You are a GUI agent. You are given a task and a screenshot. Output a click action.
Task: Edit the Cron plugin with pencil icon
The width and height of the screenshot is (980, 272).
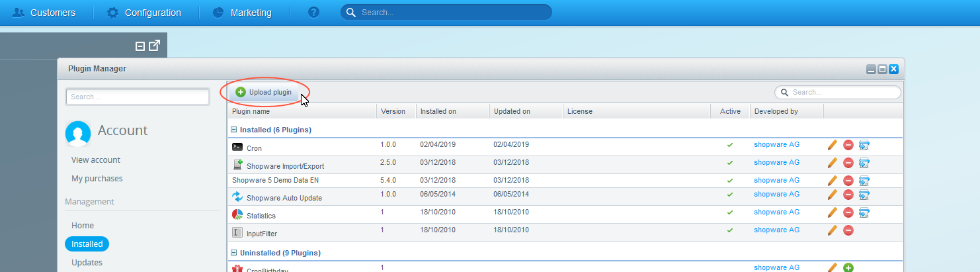point(833,146)
